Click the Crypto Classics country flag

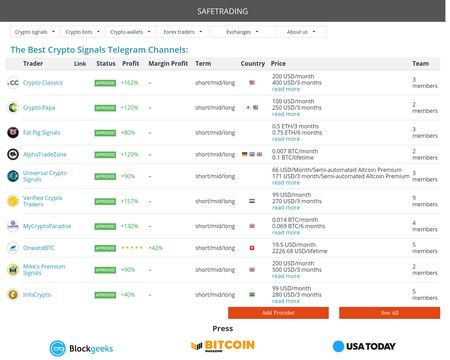252,82
